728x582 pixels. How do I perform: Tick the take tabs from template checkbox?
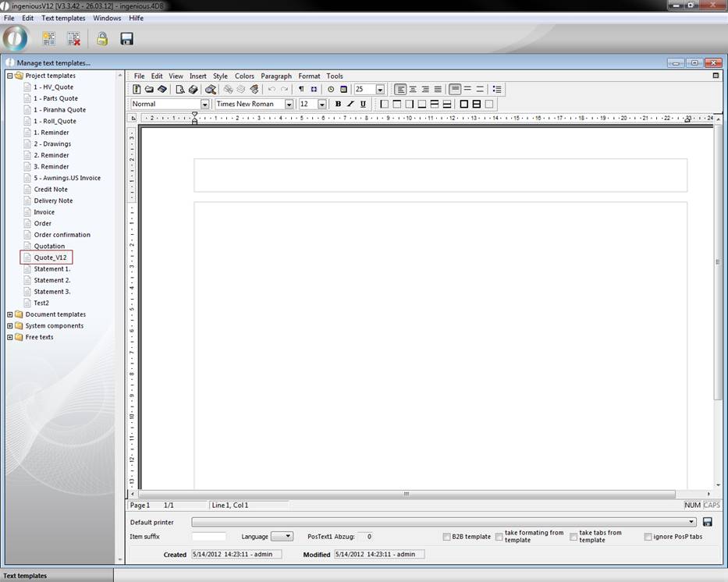pos(574,537)
